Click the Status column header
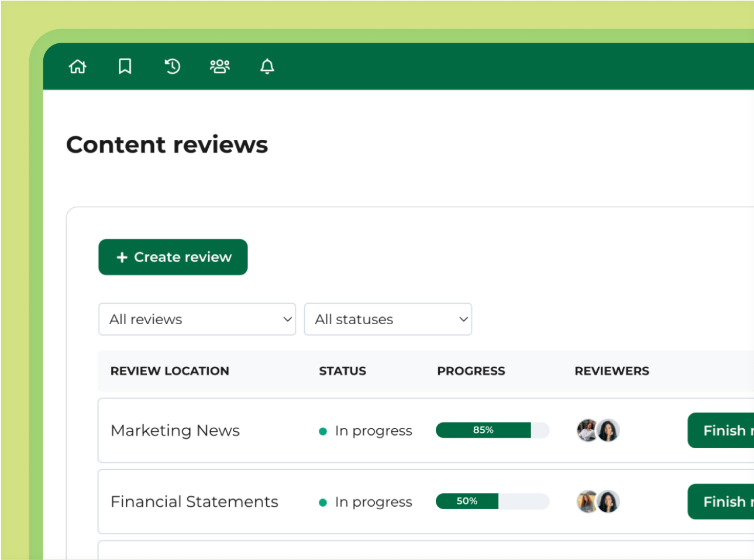Viewport: 754px width, 560px height. (342, 371)
